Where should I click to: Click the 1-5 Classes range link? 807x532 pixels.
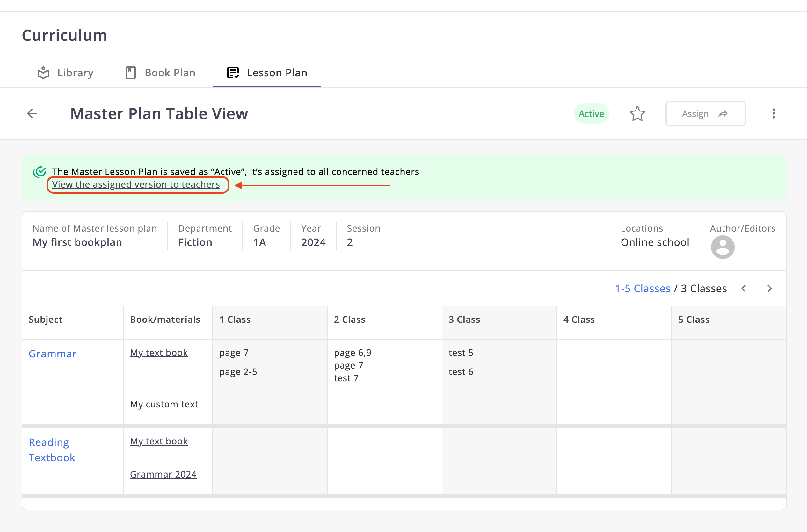(643, 288)
